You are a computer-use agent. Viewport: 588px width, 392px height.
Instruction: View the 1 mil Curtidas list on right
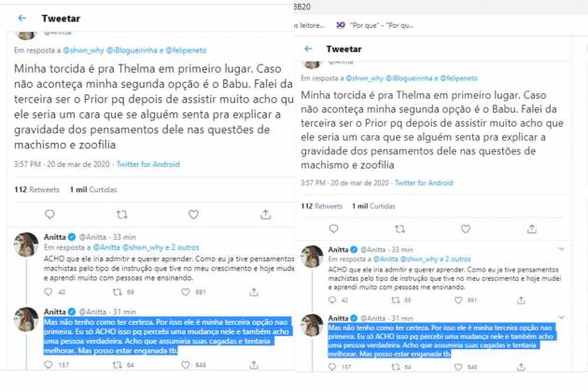[373, 206]
